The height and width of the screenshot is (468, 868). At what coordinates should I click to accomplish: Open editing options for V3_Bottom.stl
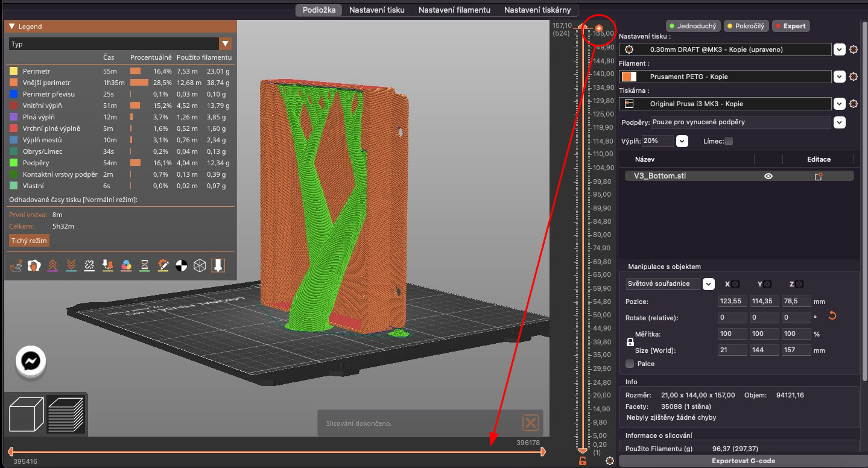[819, 176]
